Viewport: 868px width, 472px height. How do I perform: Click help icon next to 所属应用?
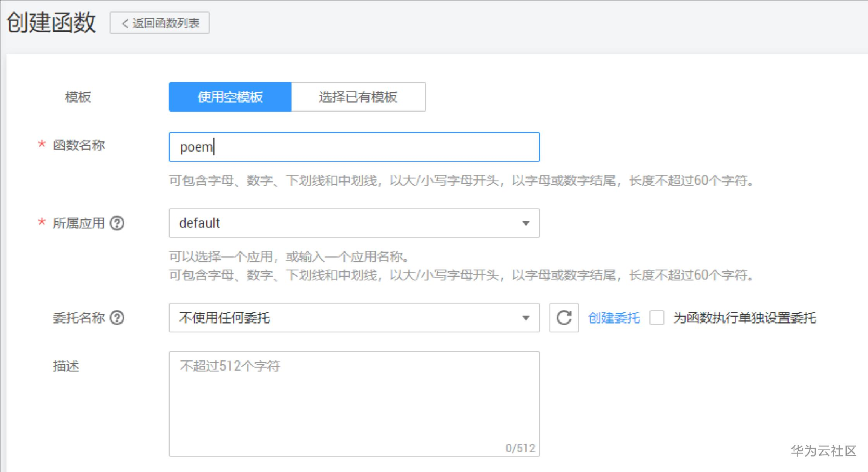click(117, 223)
